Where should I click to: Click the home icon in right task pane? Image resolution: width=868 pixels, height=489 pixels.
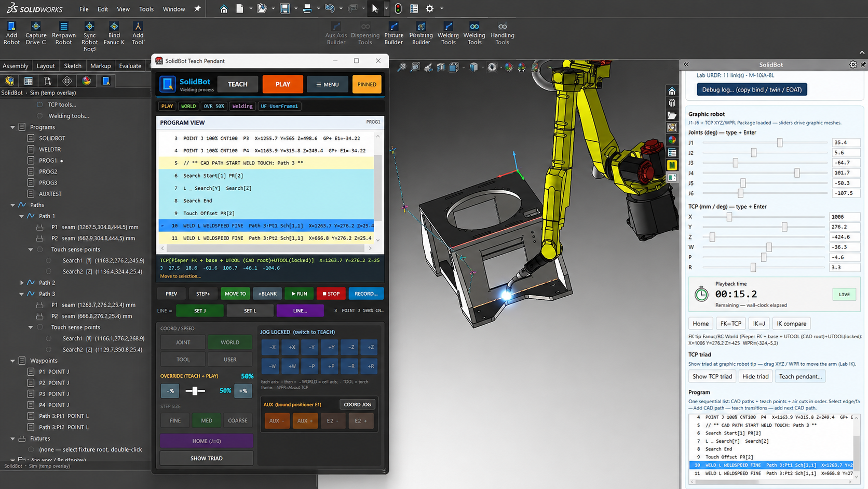tap(672, 91)
